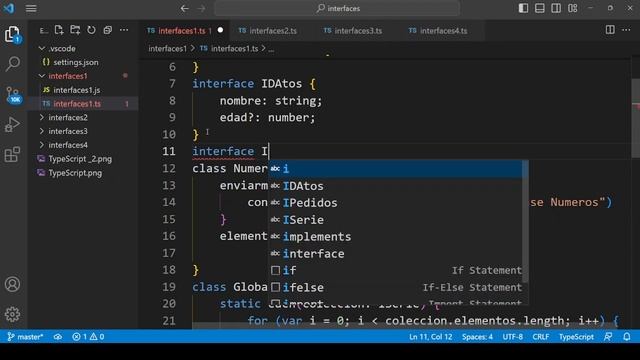Click the breadcrumb ellipsis symbol segment
This screenshot has width=640, height=360.
(x=271, y=49)
